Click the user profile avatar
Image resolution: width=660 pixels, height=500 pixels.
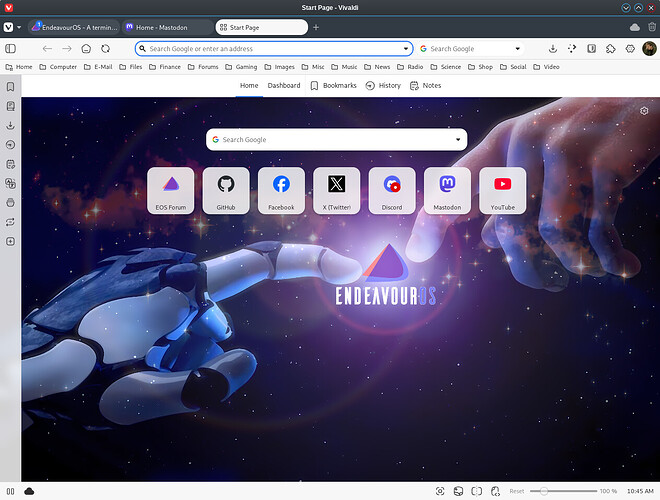(x=649, y=48)
